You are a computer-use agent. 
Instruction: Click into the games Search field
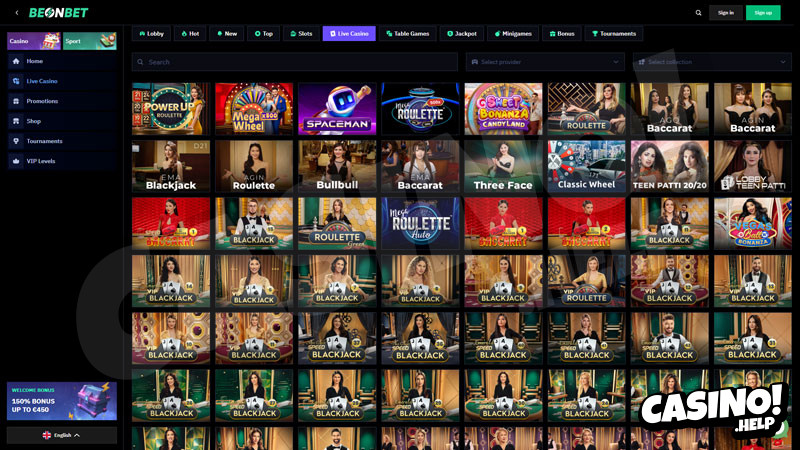pyautogui.click(x=295, y=62)
